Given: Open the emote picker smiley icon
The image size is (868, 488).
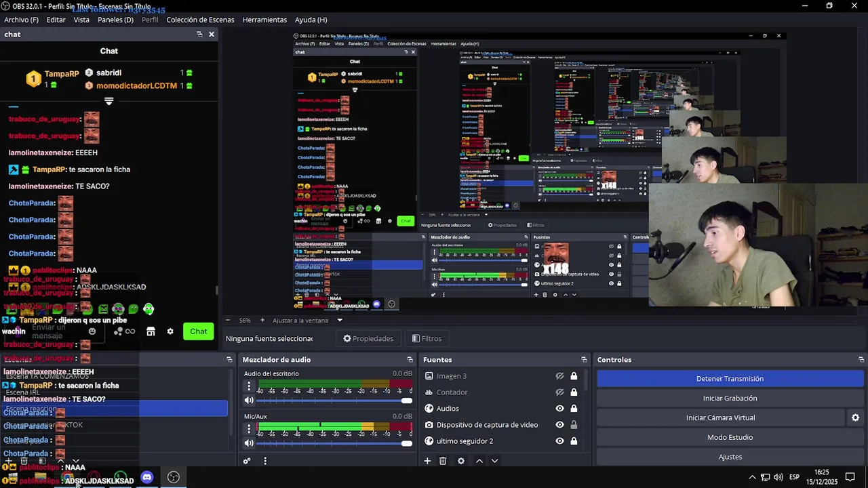Looking at the screenshot, I should (x=92, y=331).
